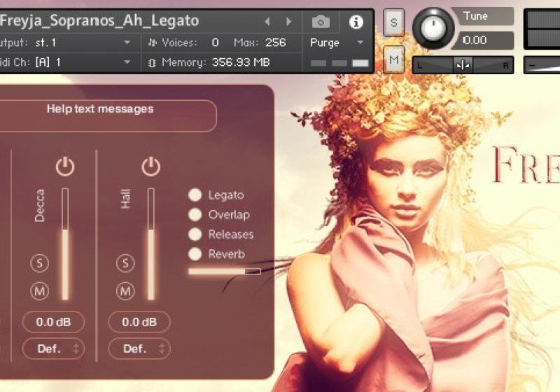The image size is (560, 392).
Task: Toggle the Hall mic power button
Action: tap(150, 167)
